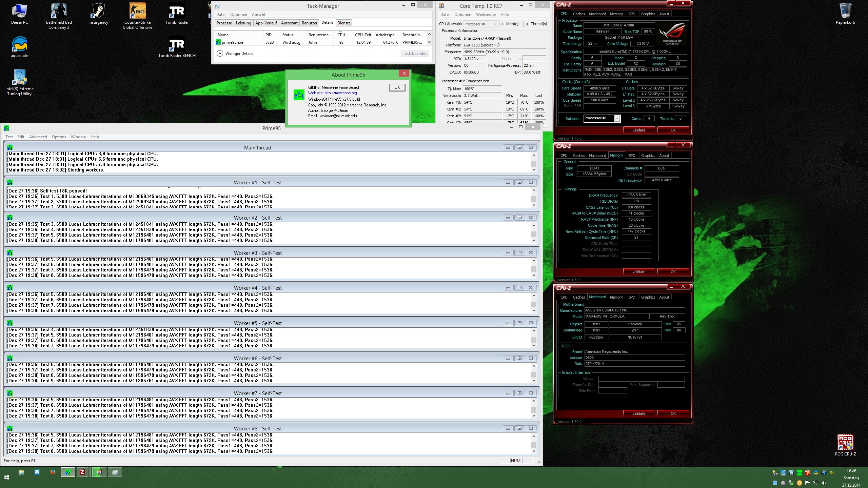Click Main thread scrollbar down arrow
The height and width of the screenshot is (488, 868).
[534, 170]
